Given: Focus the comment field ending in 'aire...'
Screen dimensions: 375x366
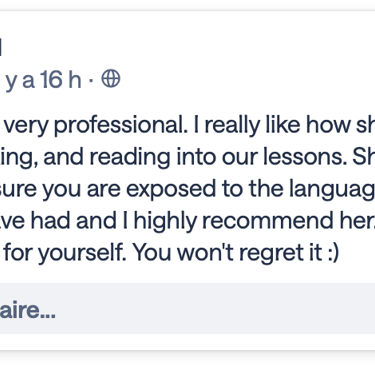Looking at the screenshot, I should 187,309.
